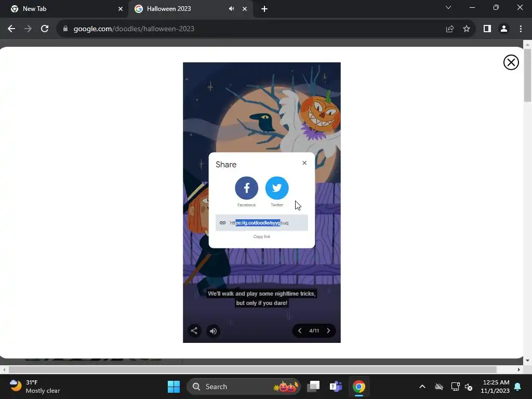
Task: Mute the doodle sound
Action: pos(213,331)
